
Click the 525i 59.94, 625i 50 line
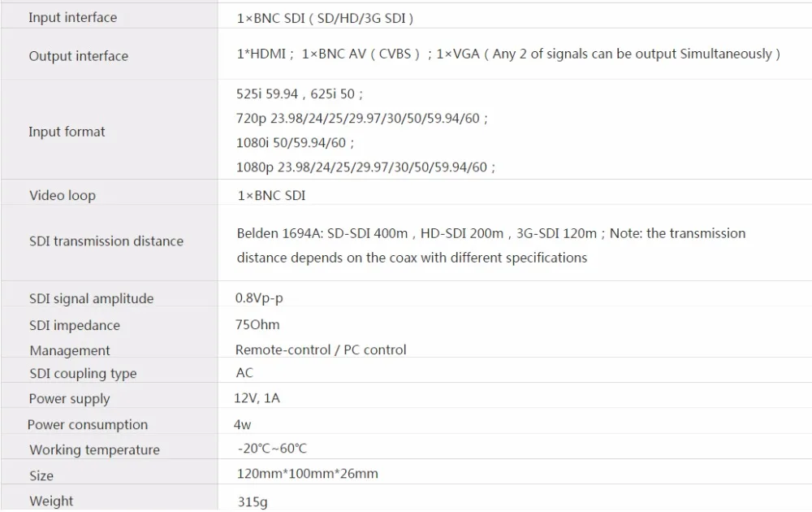click(x=300, y=93)
